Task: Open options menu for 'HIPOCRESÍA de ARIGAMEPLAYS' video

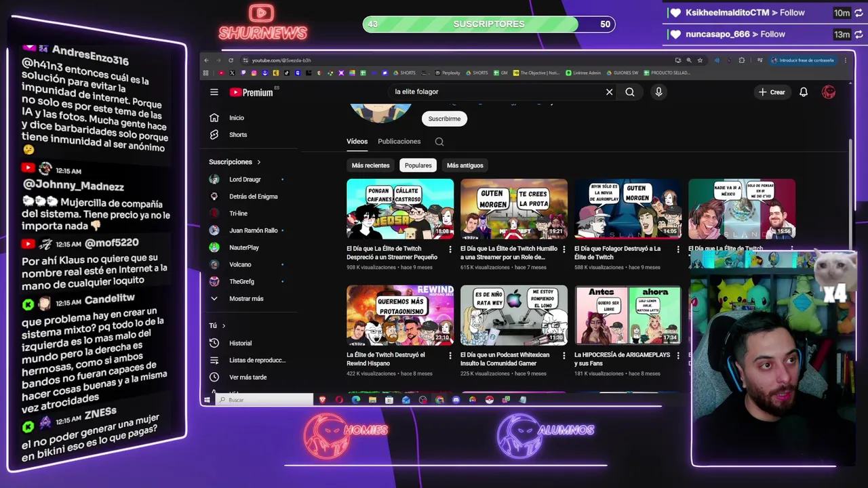Action: 678,355
